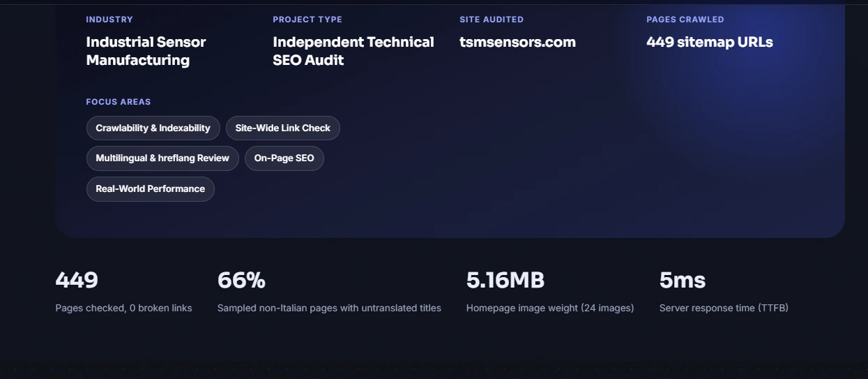Choose the On-Page SEO pill
The height and width of the screenshot is (379, 868).
pyautogui.click(x=284, y=158)
